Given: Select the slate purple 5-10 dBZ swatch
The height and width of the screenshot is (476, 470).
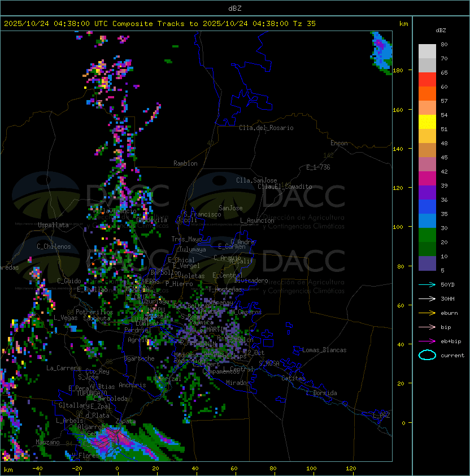Looking at the screenshot, I should (x=427, y=263).
